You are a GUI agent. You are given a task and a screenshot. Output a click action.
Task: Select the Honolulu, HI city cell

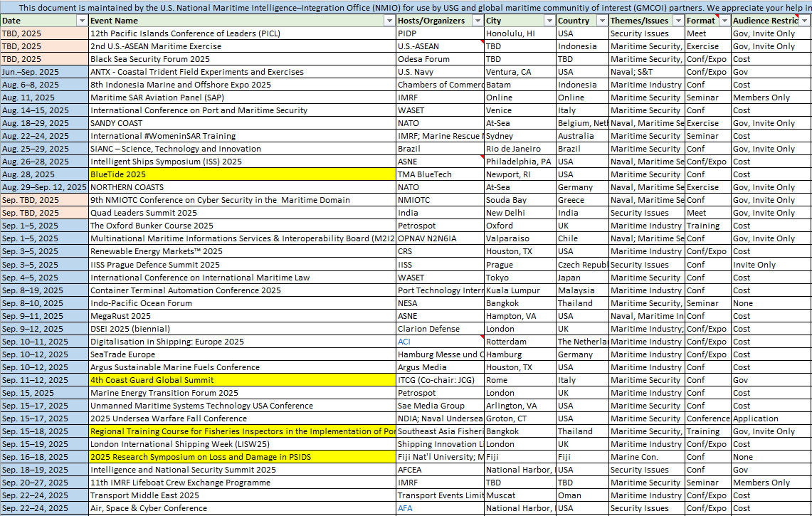(x=520, y=33)
